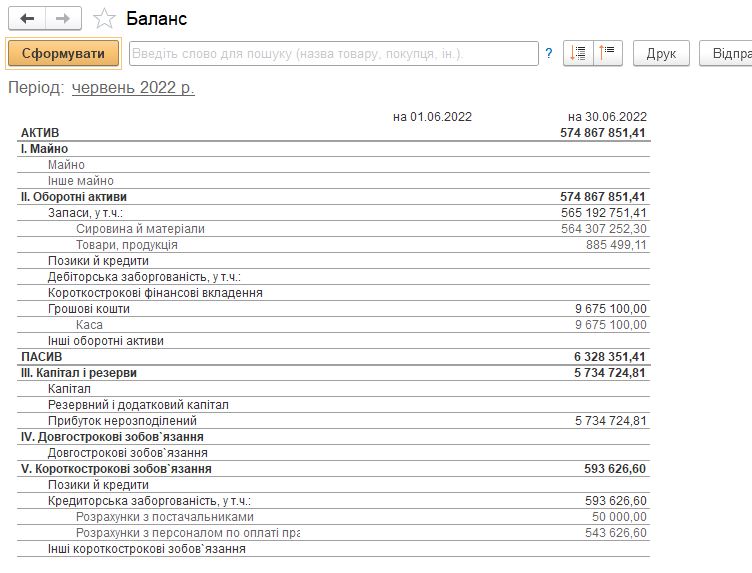Click the Запаси, у т.ч. row

(334, 213)
